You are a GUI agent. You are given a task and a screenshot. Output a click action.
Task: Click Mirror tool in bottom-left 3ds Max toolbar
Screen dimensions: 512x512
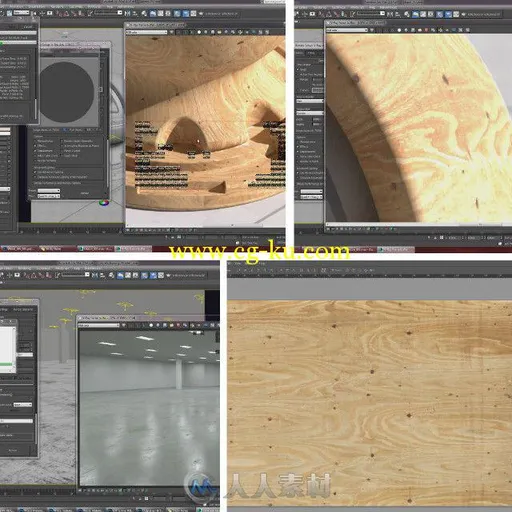(x=95, y=275)
